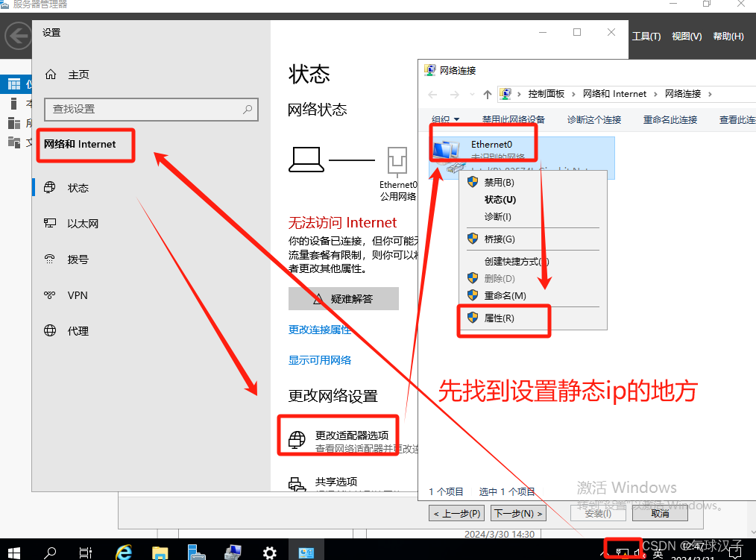Click Diagnose this connection toolbar command

[594, 119]
